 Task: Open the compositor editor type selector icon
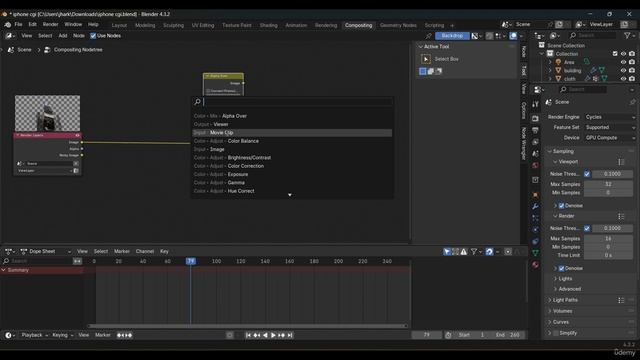tap(10, 36)
